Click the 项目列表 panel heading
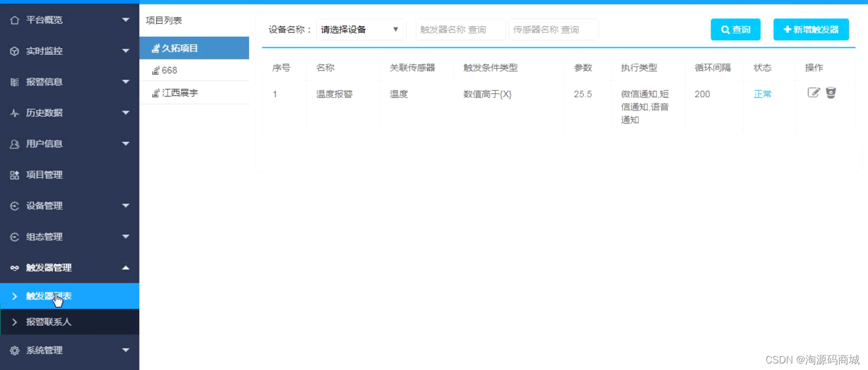The height and width of the screenshot is (370, 868). click(164, 20)
